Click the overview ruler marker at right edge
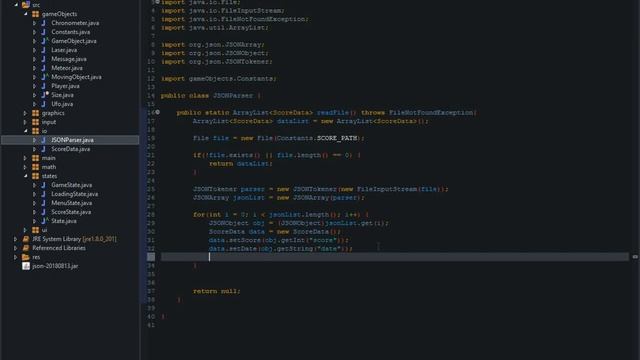 click(635, 257)
